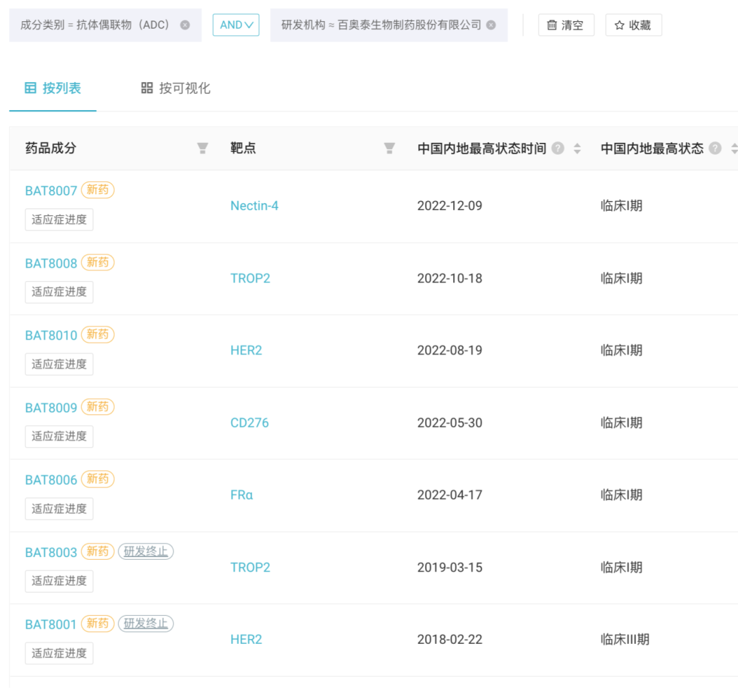Open the BAT8006 drug link

(x=51, y=480)
